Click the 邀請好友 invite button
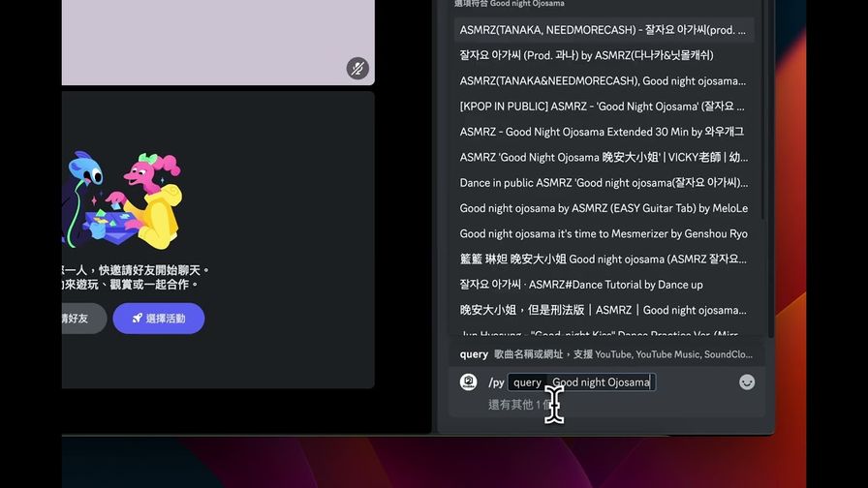Image resolution: width=868 pixels, height=488 pixels. click(83, 319)
